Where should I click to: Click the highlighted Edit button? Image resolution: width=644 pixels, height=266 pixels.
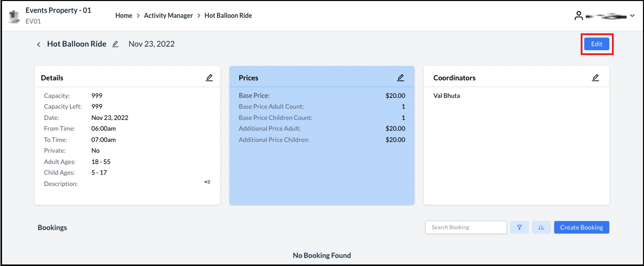coord(597,44)
